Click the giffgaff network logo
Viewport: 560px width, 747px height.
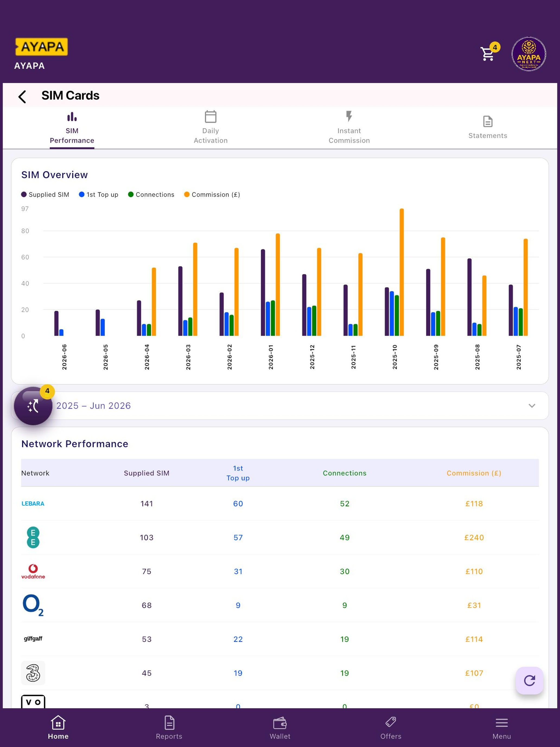coord(33,639)
